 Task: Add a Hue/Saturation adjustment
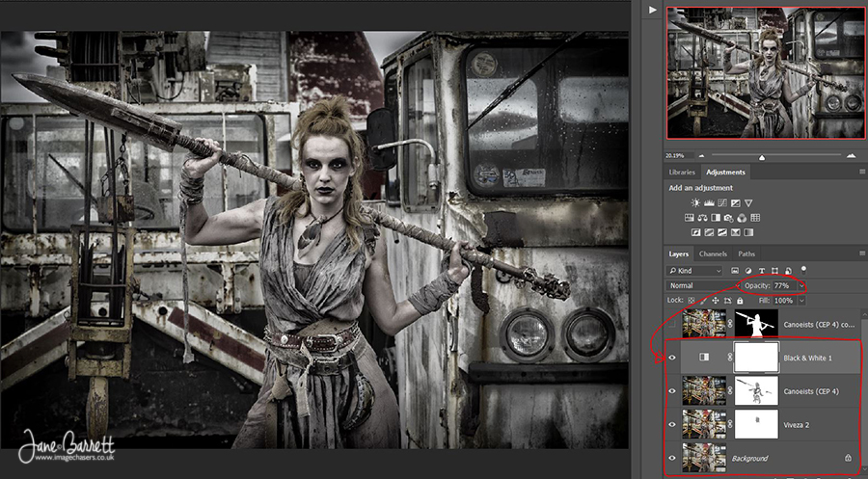(690, 218)
